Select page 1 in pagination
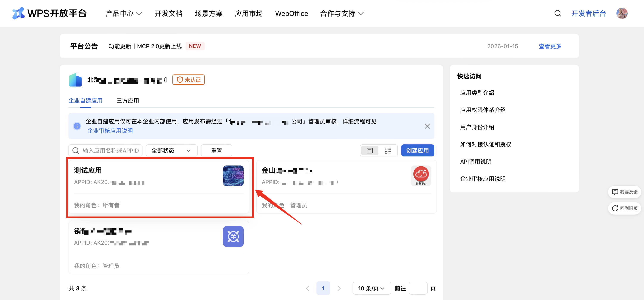The height and width of the screenshot is (300, 644). point(323,288)
